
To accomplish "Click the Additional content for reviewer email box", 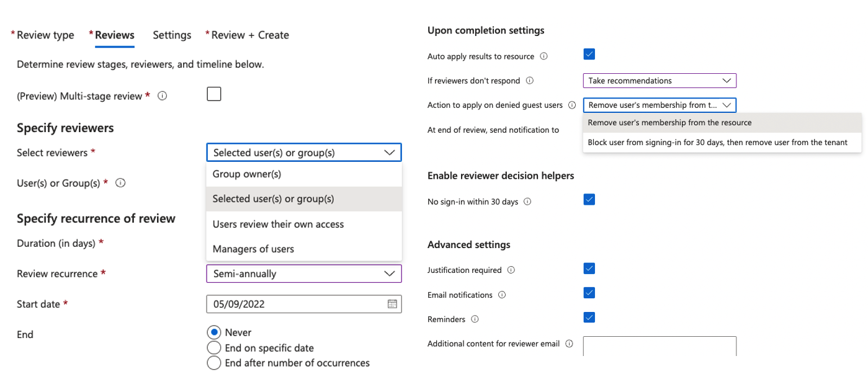I will click(660, 346).
